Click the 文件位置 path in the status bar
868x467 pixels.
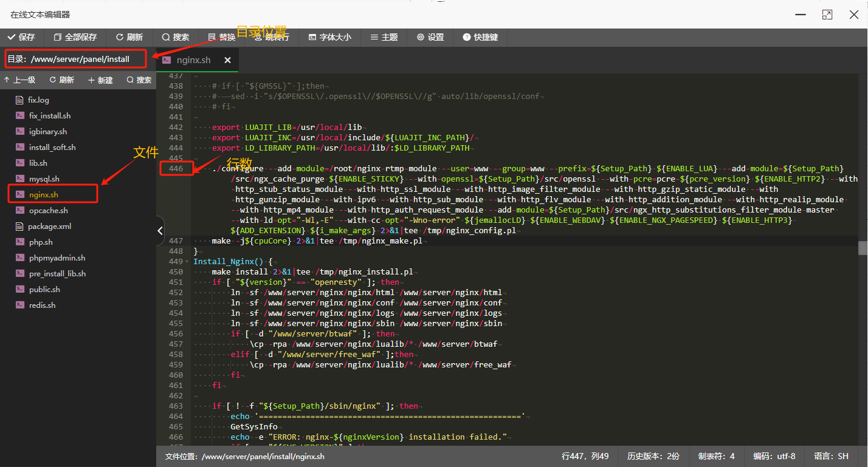pos(245,456)
